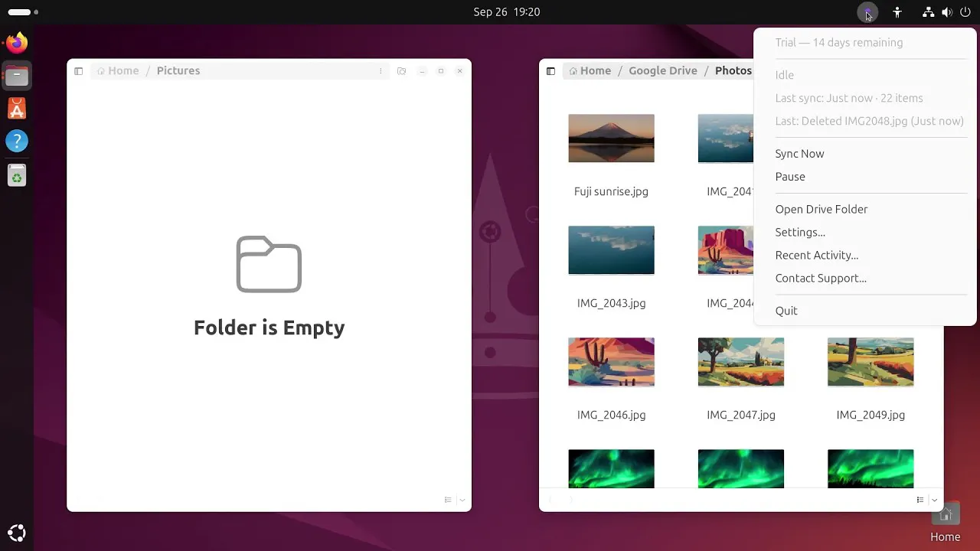
Task: Open view options chevron in Pictures window
Action: tap(462, 500)
